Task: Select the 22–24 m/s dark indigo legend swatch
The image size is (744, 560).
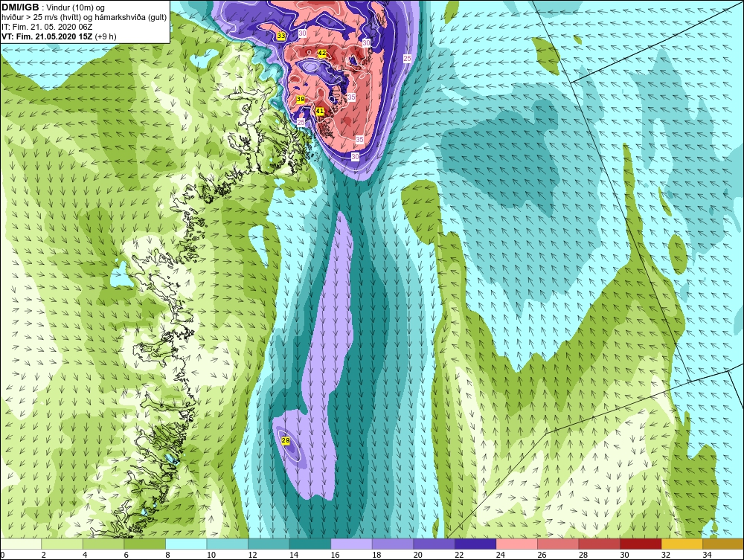Action: tap(475, 544)
